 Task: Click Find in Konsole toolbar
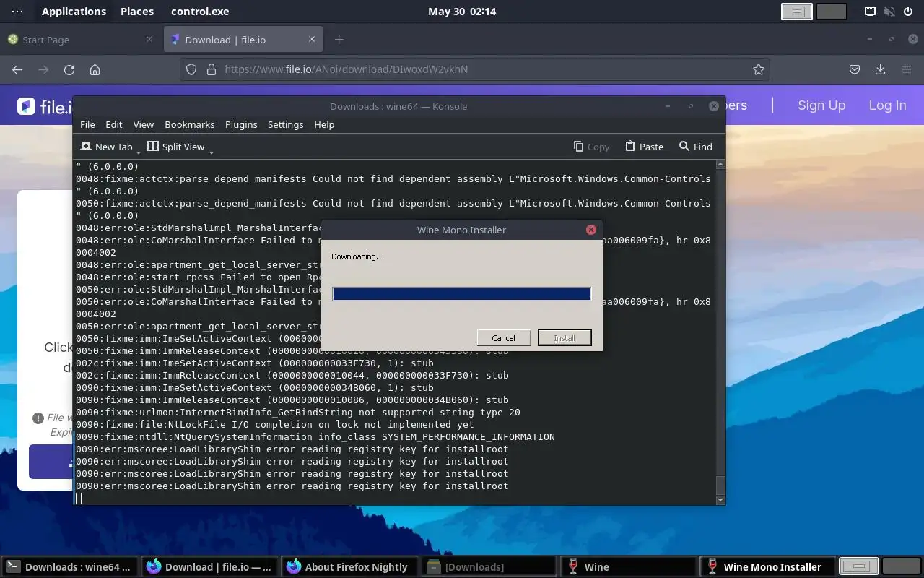click(x=695, y=147)
